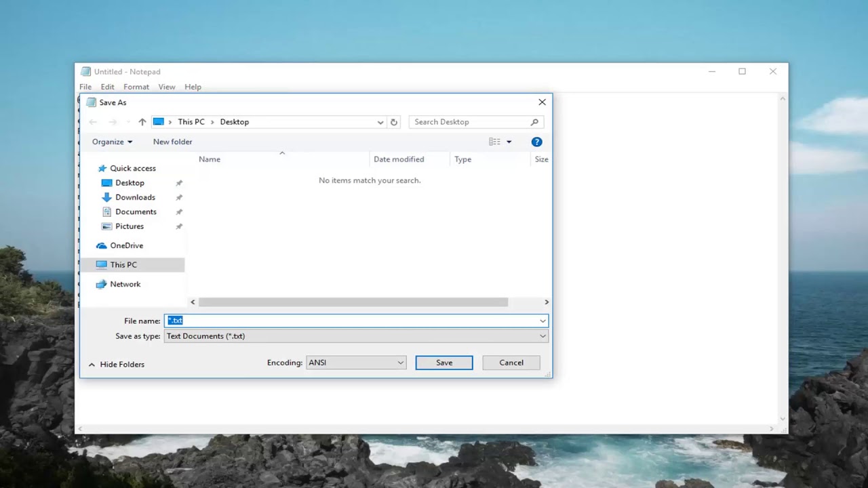Click the Notepad icon in the title bar
This screenshot has width=868, height=488.
[85, 71]
